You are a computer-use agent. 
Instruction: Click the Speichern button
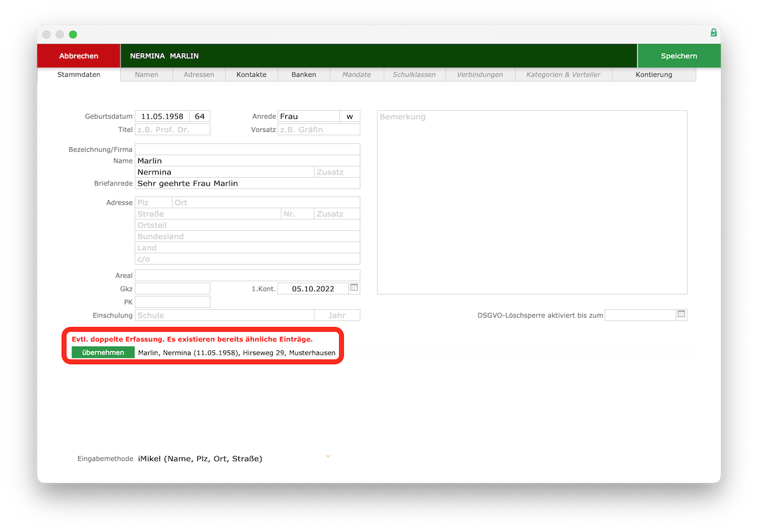point(679,56)
